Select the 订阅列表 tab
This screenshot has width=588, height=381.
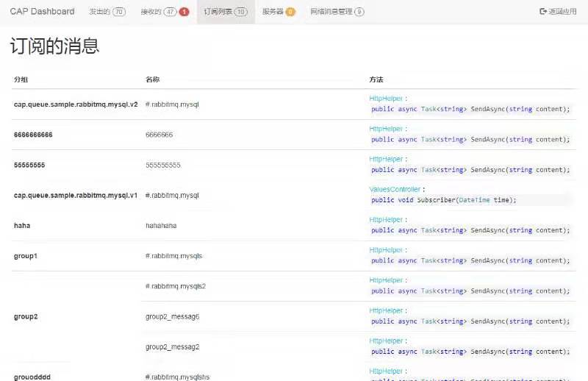[x=226, y=12]
